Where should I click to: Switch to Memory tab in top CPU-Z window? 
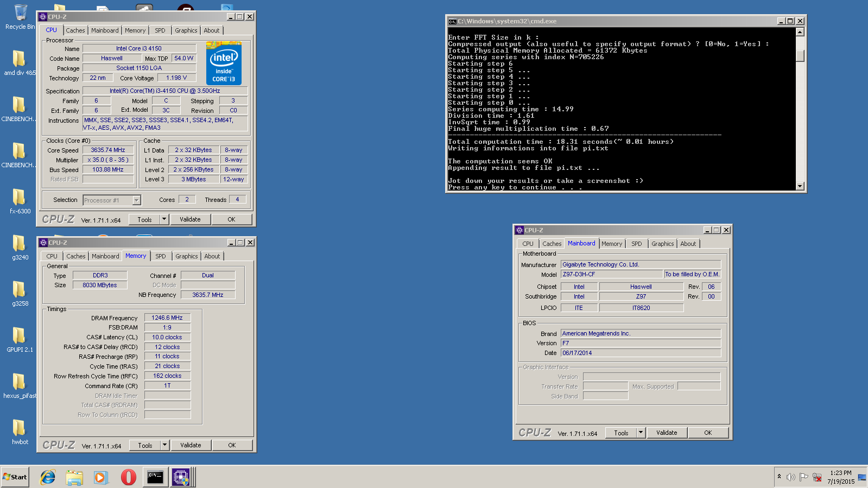click(135, 30)
